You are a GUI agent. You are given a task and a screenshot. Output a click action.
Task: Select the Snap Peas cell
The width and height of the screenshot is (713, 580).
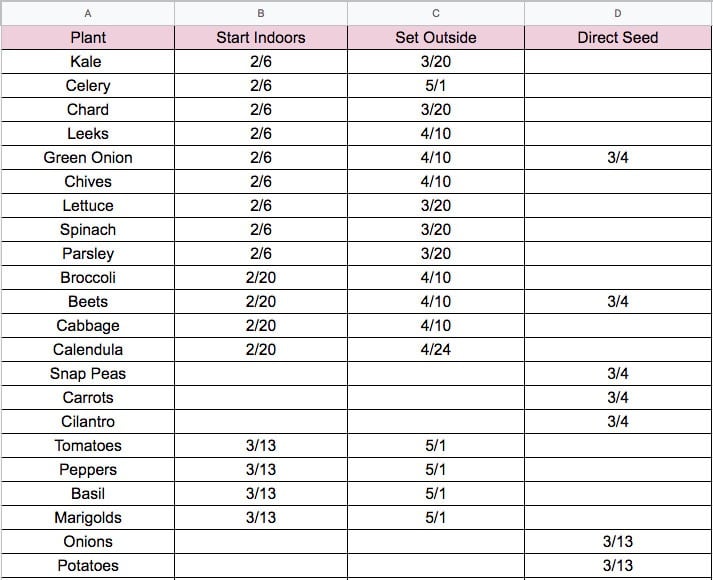(x=88, y=373)
